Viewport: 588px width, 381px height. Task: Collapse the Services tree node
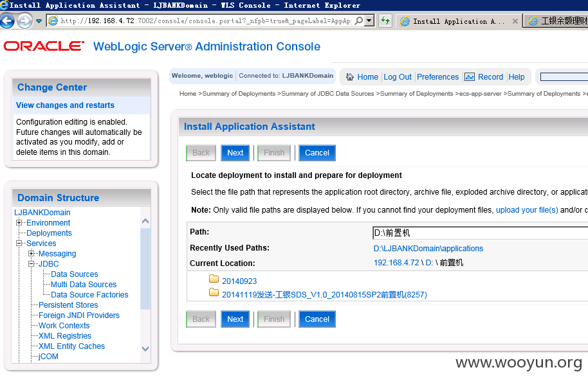[x=19, y=243]
